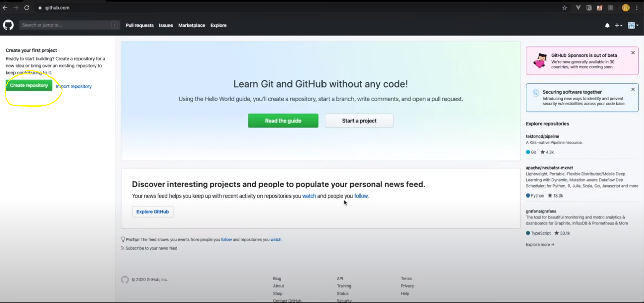644x303 pixels.
Task: Click 'follow' link in the ProTip line
Action: tap(226, 240)
